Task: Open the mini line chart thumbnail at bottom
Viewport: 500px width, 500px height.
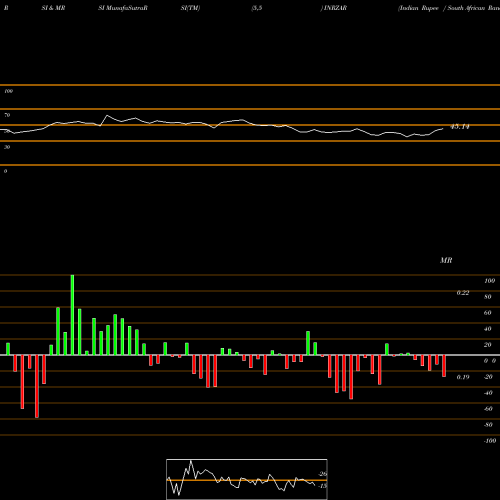Action: (247, 479)
